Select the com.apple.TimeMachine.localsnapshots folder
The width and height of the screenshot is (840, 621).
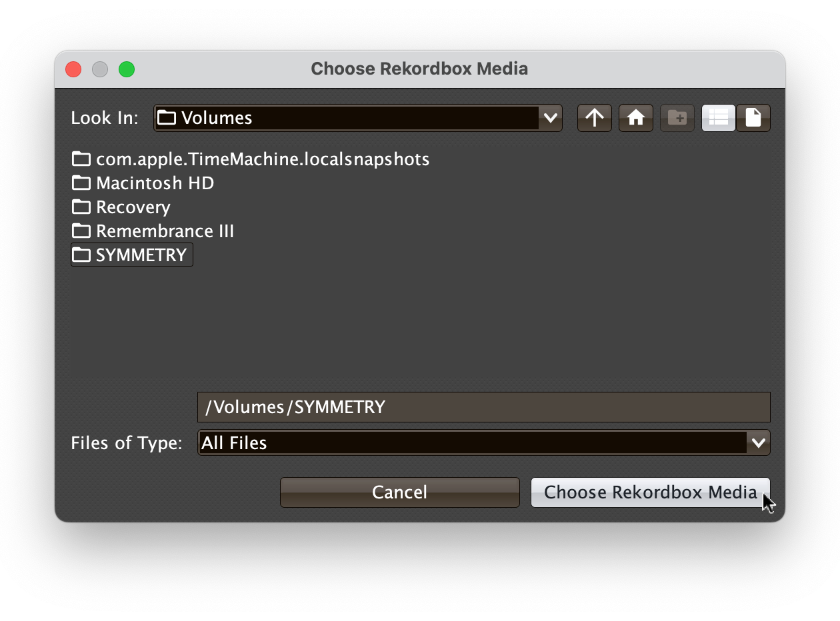251,159
